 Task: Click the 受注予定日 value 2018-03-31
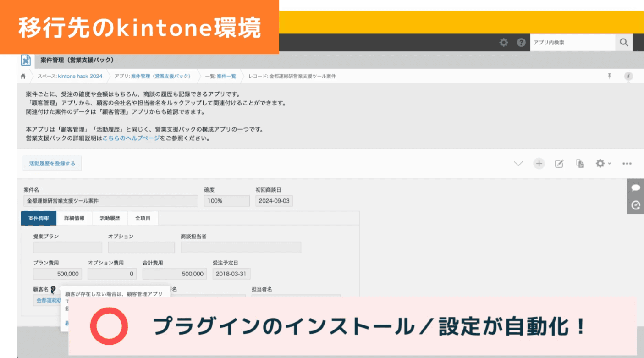click(231, 274)
